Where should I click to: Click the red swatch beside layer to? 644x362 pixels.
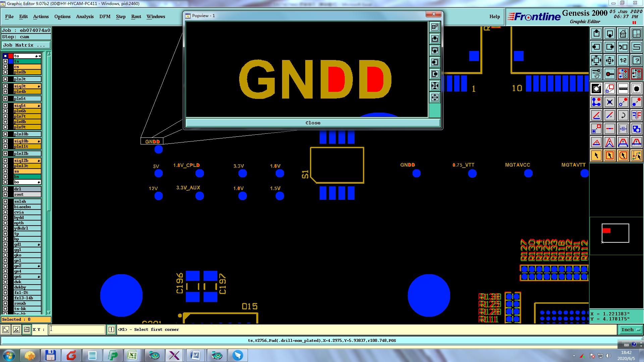coord(11,56)
